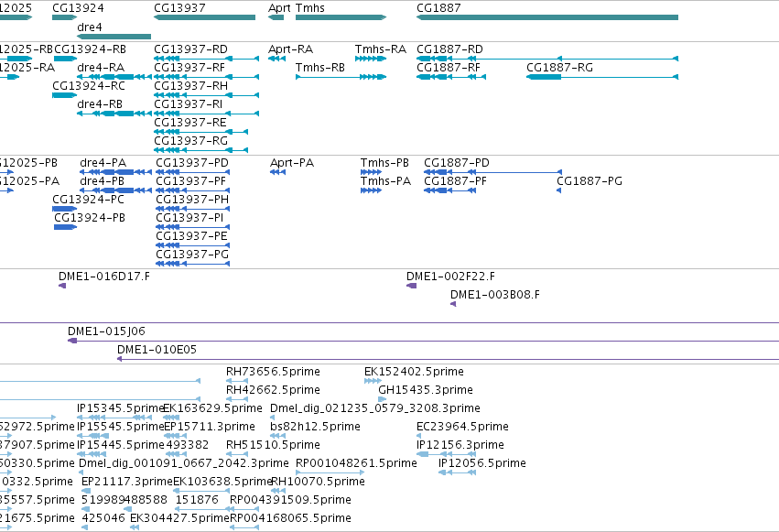Select transcript CG13937-RH
The height and width of the screenshot is (532, 779).
tap(190, 86)
